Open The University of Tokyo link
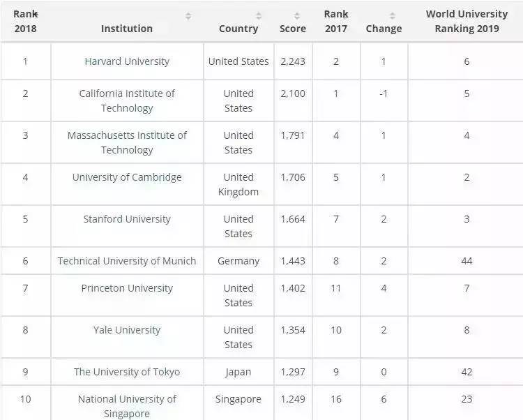 (127, 372)
